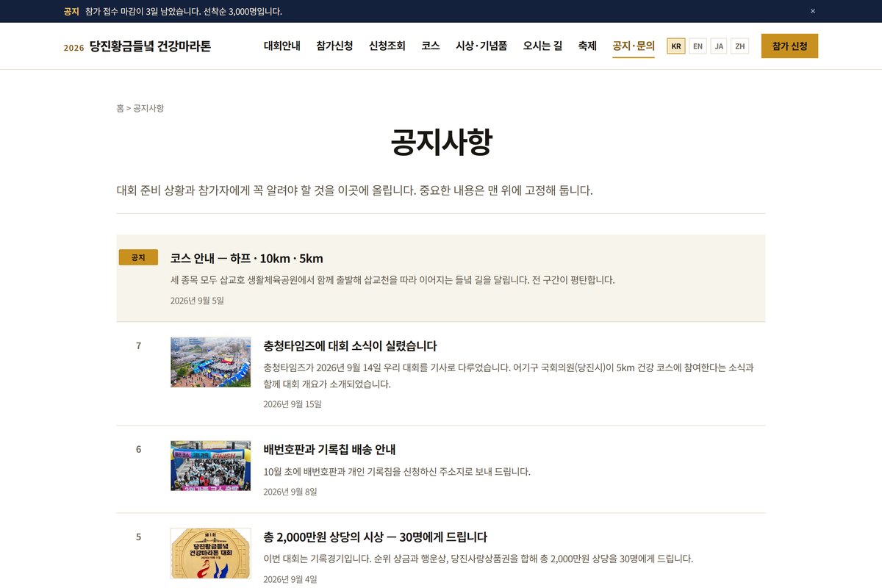Dismiss the top announcement banner

pos(812,11)
